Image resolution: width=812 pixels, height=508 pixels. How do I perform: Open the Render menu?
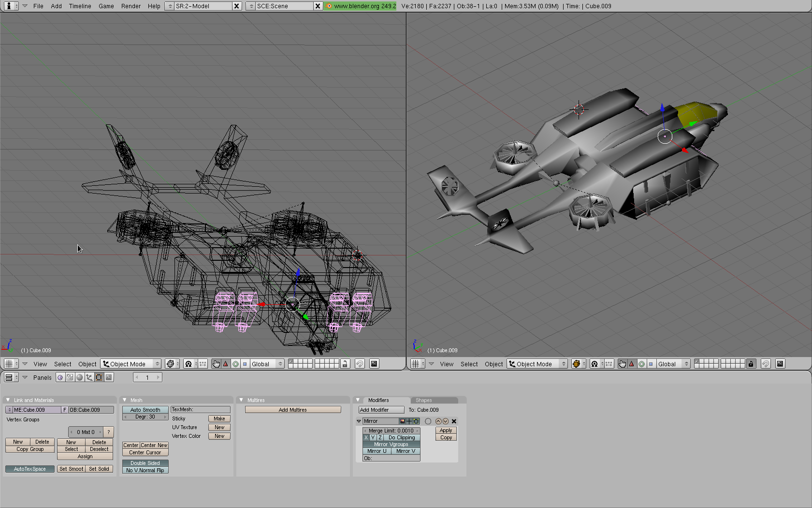[130, 6]
